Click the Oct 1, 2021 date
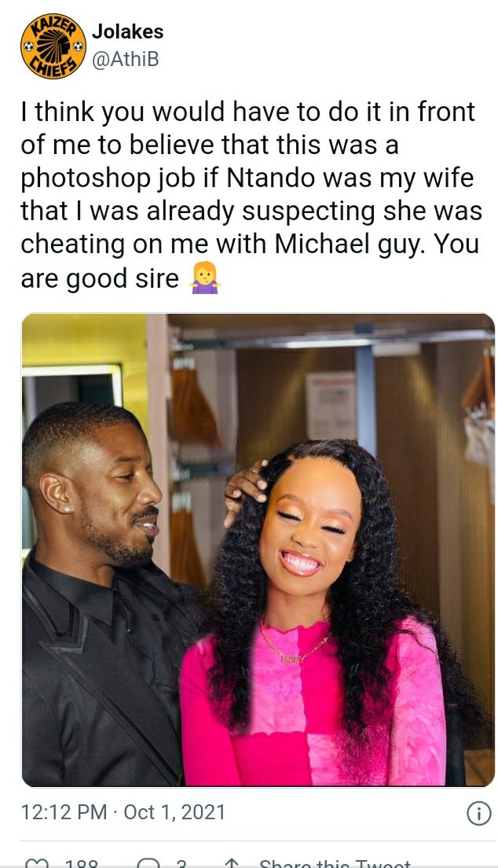This screenshot has height=868, width=498. click(174, 812)
